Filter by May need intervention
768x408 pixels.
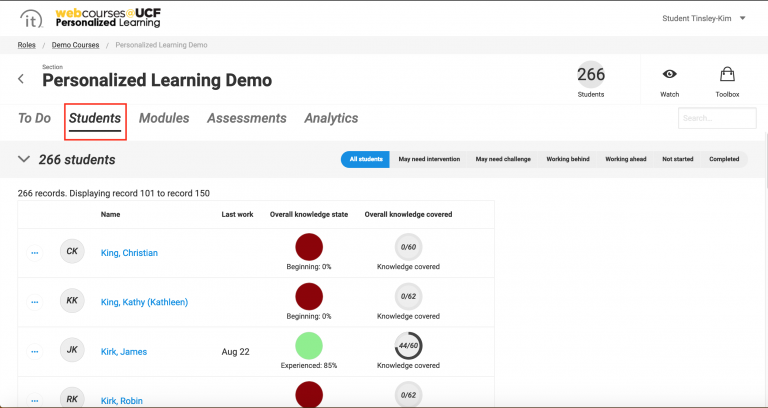[428, 159]
